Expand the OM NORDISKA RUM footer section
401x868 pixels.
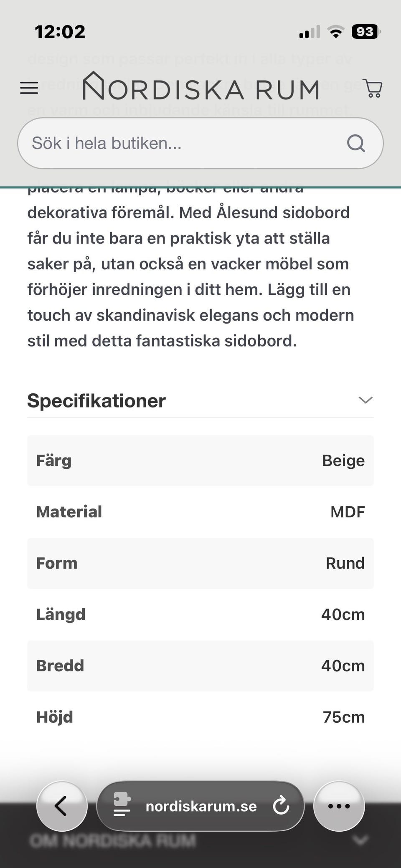pyautogui.click(x=113, y=840)
